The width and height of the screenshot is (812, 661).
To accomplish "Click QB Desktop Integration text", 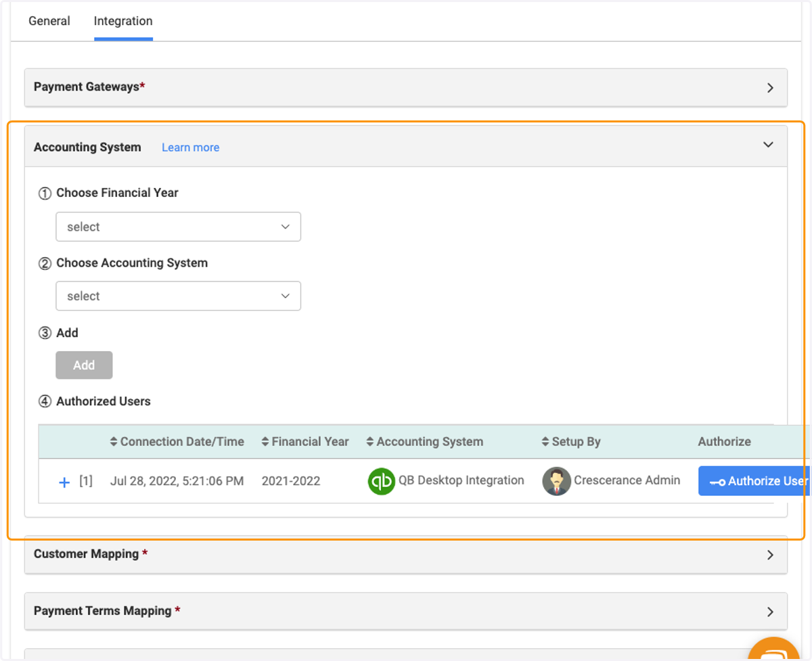I will (461, 480).
